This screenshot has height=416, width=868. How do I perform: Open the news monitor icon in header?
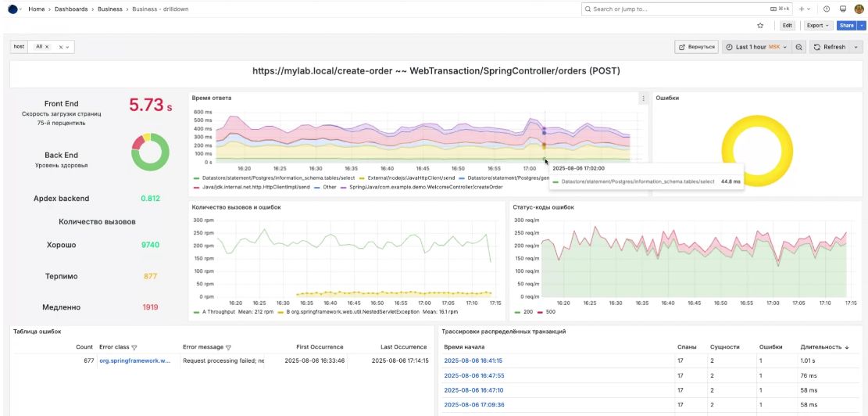(843, 9)
